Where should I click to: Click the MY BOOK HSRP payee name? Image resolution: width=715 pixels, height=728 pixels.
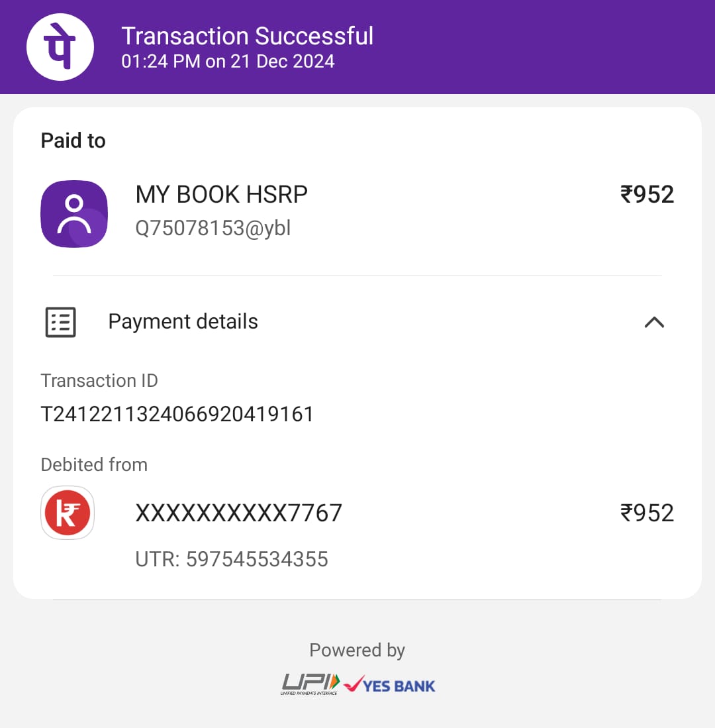[221, 195]
